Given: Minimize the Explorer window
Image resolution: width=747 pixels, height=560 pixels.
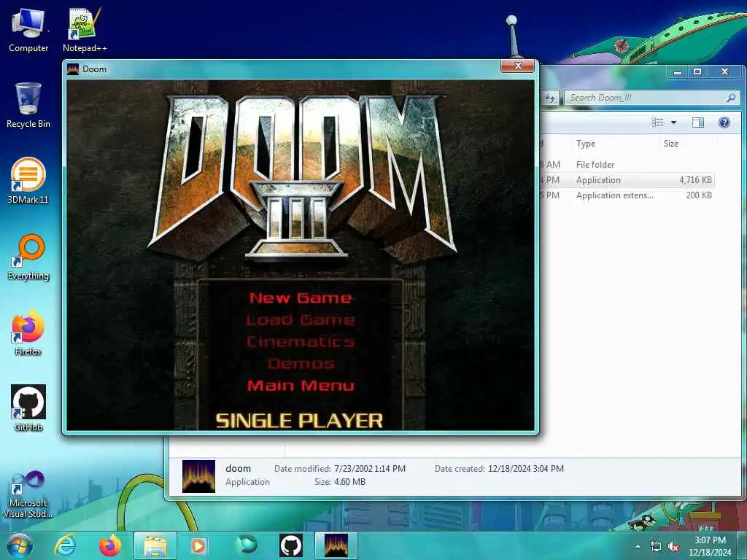Looking at the screenshot, I should point(677,72).
